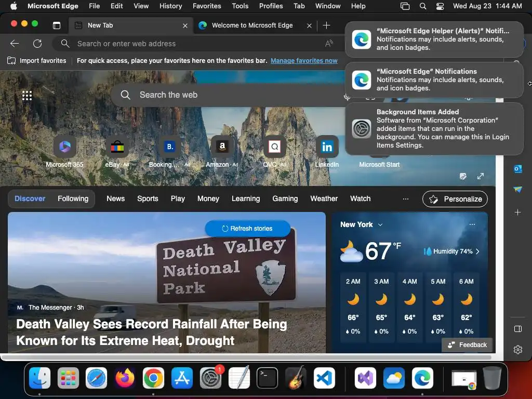The height and width of the screenshot is (399, 532).
Task: Open the Background Items Added notification
Action: point(434,129)
